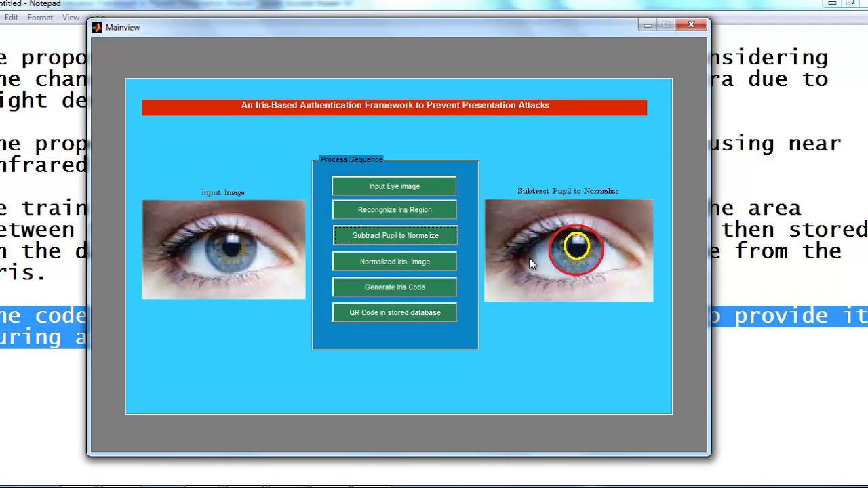The height and width of the screenshot is (488, 868).
Task: Click the Mainview maximize button
Action: tap(667, 25)
